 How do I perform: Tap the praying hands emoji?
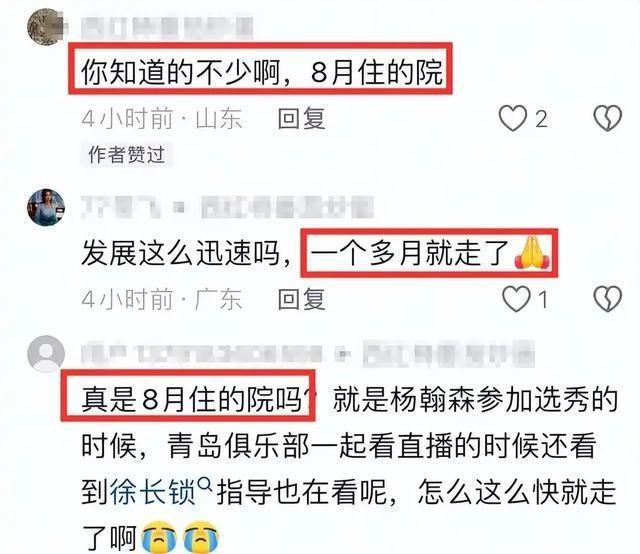532,252
